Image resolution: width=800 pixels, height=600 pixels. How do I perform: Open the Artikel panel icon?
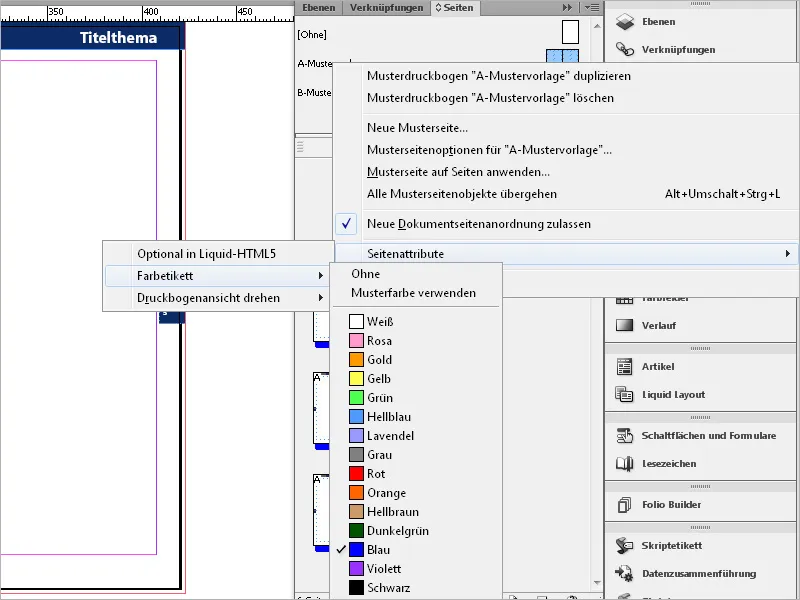coord(624,366)
